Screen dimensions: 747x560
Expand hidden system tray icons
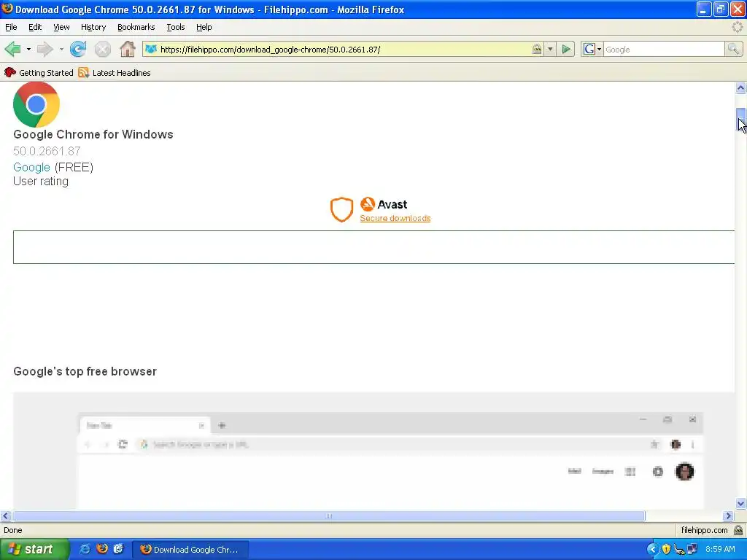pos(652,550)
